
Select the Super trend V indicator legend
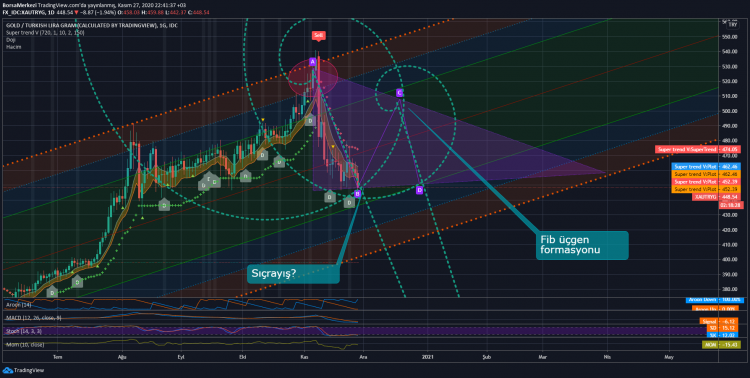tap(45, 33)
